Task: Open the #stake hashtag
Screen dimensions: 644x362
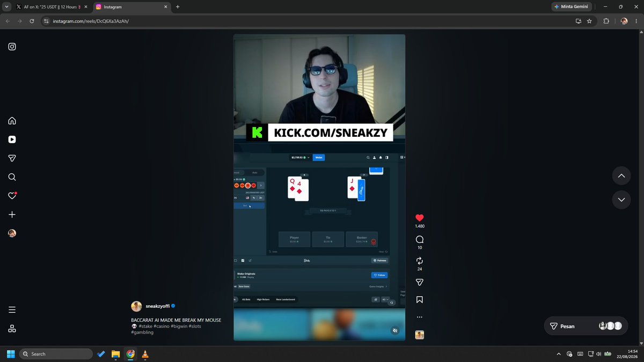Action: (145, 326)
